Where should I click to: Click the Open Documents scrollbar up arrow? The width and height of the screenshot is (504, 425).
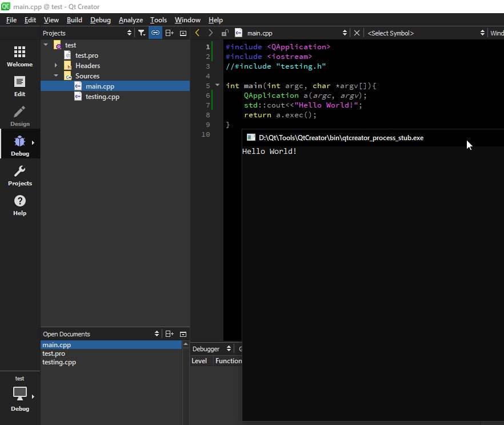click(x=186, y=344)
